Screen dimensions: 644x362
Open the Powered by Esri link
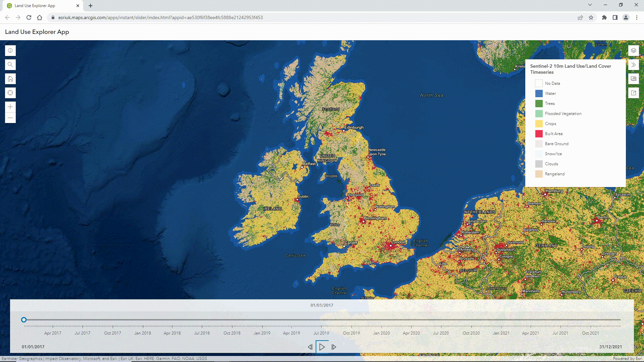[x=628, y=359]
